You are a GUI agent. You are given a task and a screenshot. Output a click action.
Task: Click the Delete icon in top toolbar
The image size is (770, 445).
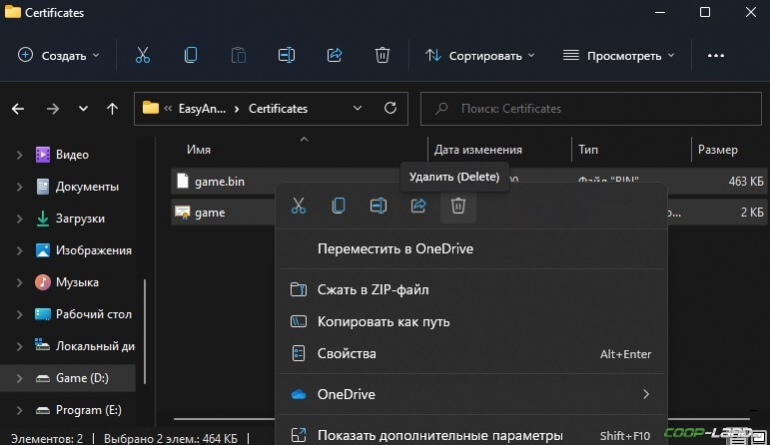(382, 55)
